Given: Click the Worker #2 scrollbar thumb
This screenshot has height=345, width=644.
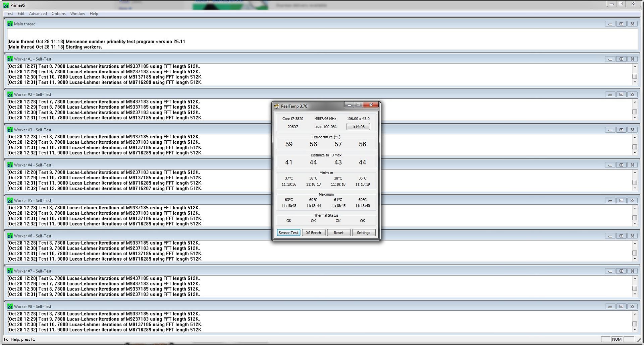Looking at the screenshot, I should (x=635, y=112).
